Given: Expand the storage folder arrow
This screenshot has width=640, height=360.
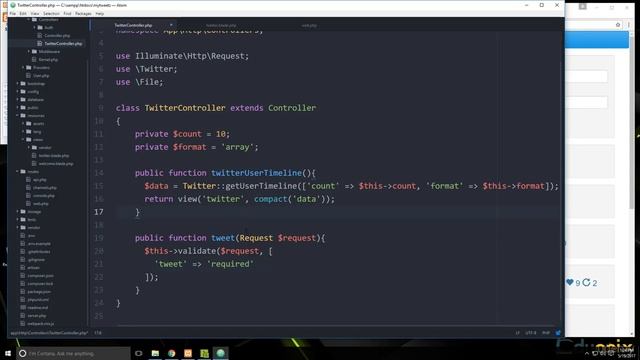Looking at the screenshot, I should click(18, 211).
